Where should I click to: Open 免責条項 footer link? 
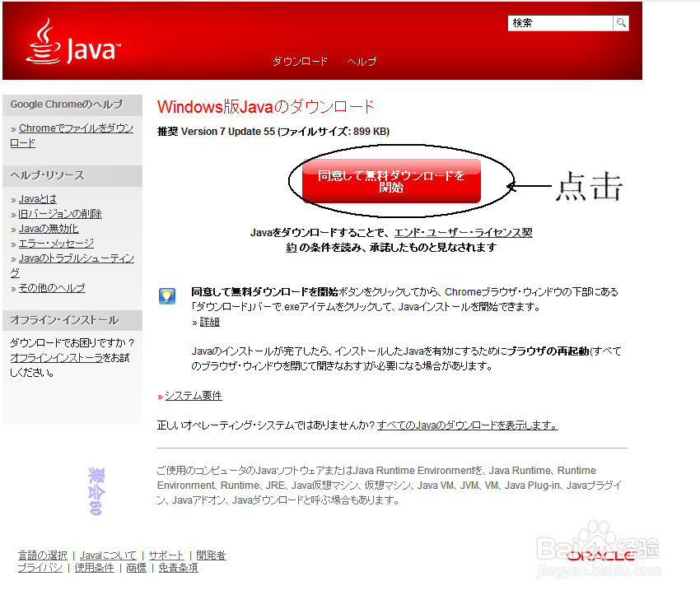pos(178,568)
